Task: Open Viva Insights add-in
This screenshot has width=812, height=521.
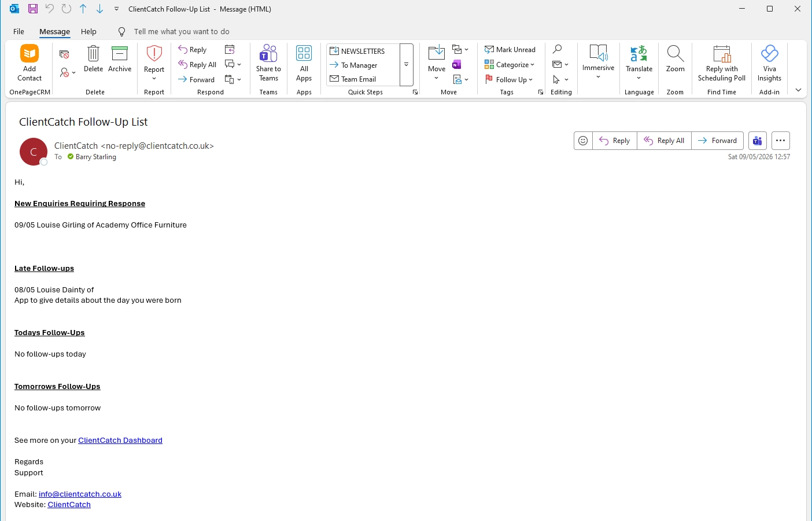Action: click(x=769, y=64)
